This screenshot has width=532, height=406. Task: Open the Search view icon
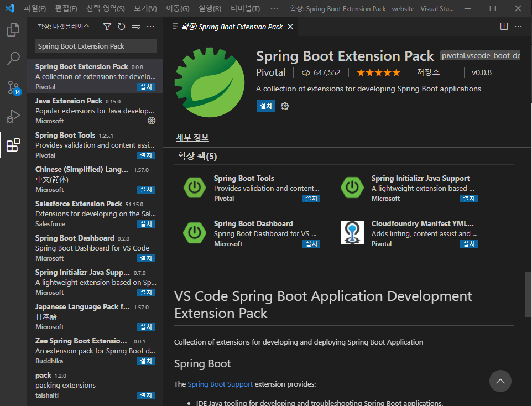pos(13,58)
